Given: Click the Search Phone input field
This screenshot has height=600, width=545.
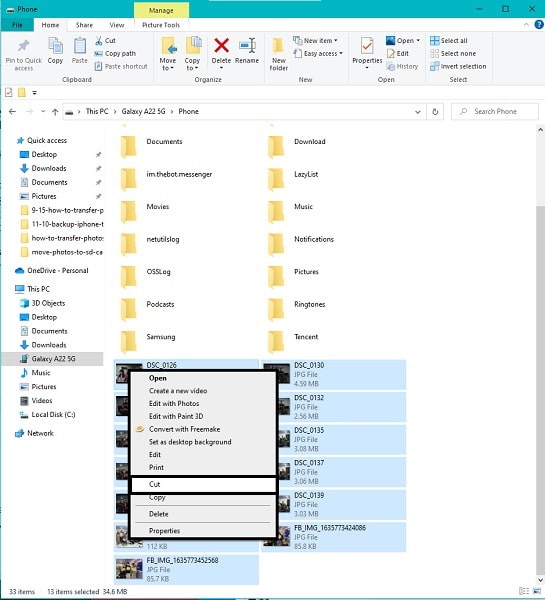Looking at the screenshot, I should tap(495, 112).
